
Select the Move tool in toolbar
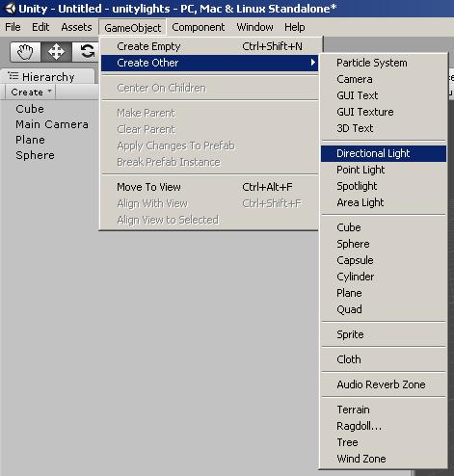(56, 52)
